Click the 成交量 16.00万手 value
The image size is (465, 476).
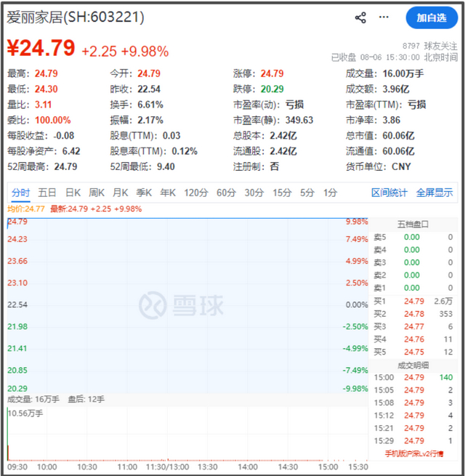pyautogui.click(x=403, y=74)
